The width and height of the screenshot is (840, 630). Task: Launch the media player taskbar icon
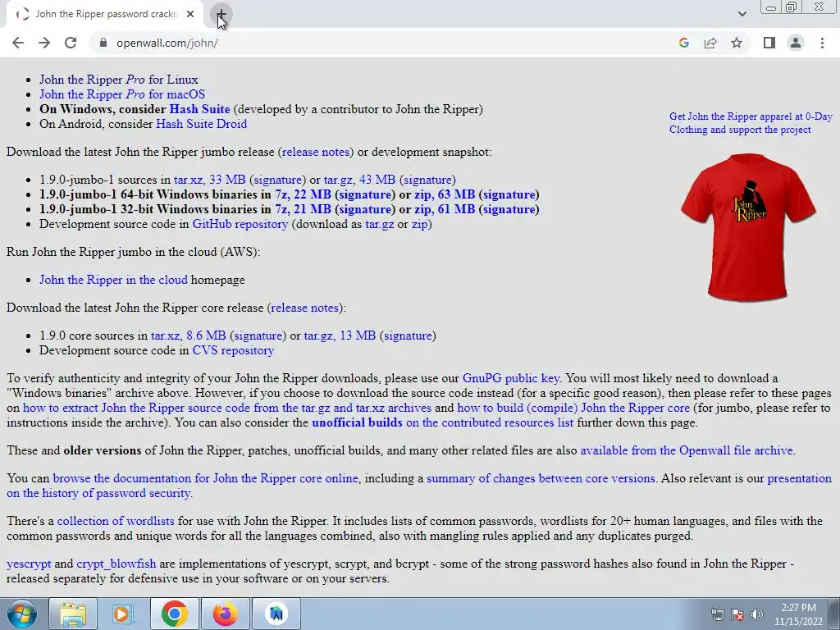tap(123, 614)
